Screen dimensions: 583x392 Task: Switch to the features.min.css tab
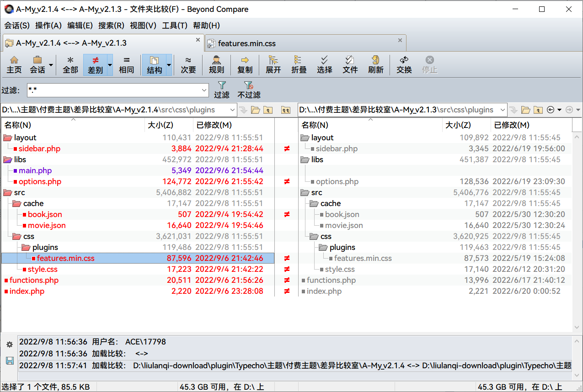point(247,43)
